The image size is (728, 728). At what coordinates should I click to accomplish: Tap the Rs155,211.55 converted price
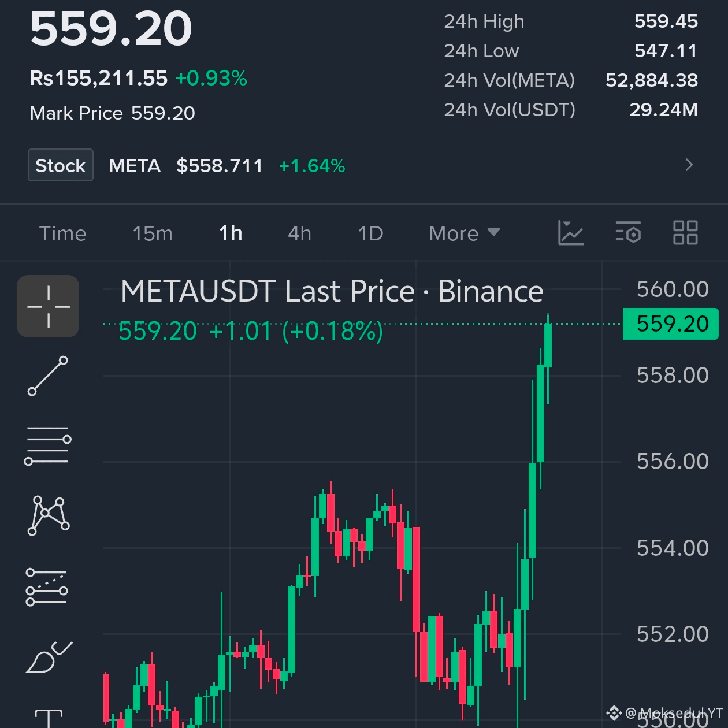[99, 78]
